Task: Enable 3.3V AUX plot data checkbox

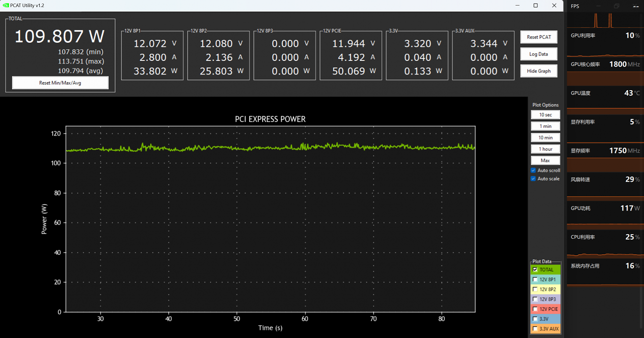Action: tap(535, 329)
